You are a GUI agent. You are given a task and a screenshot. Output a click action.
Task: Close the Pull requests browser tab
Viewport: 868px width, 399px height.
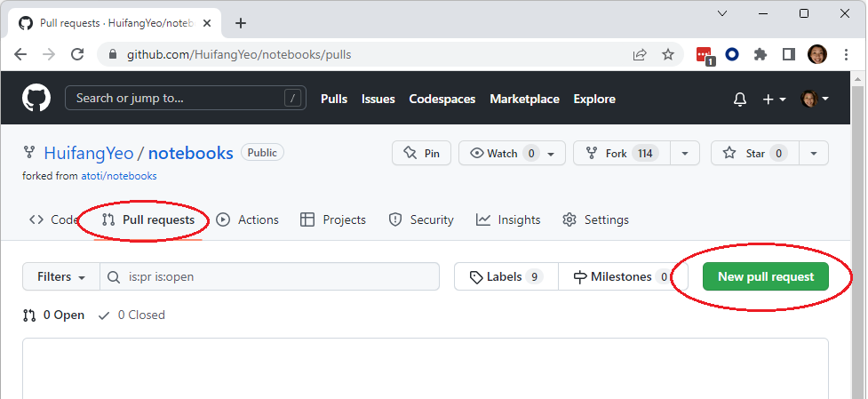click(x=207, y=23)
